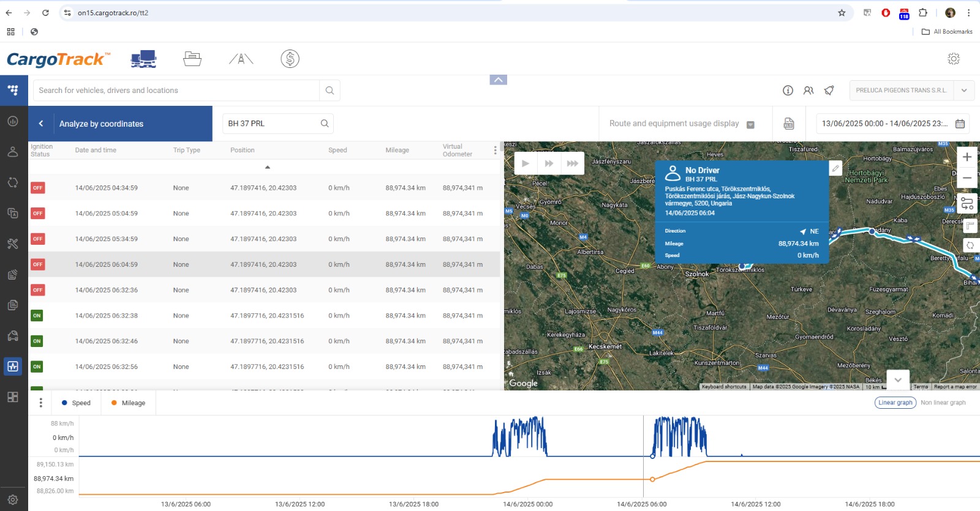This screenshot has height=511, width=980.
Task: Zoom out on the map
Action: pyautogui.click(x=967, y=178)
